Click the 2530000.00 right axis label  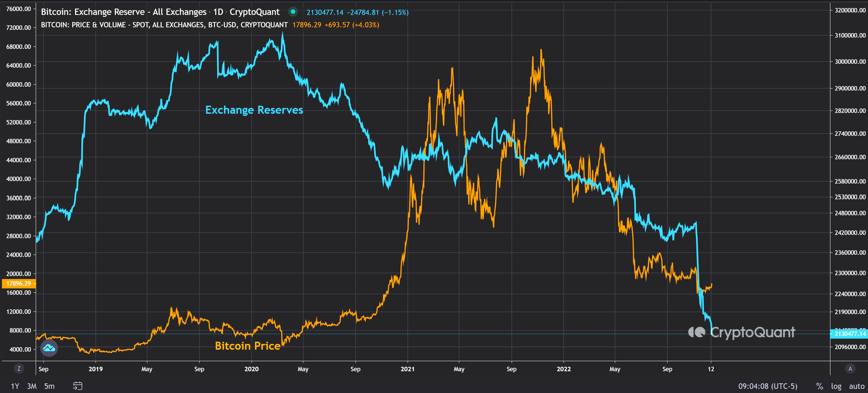coord(850,197)
